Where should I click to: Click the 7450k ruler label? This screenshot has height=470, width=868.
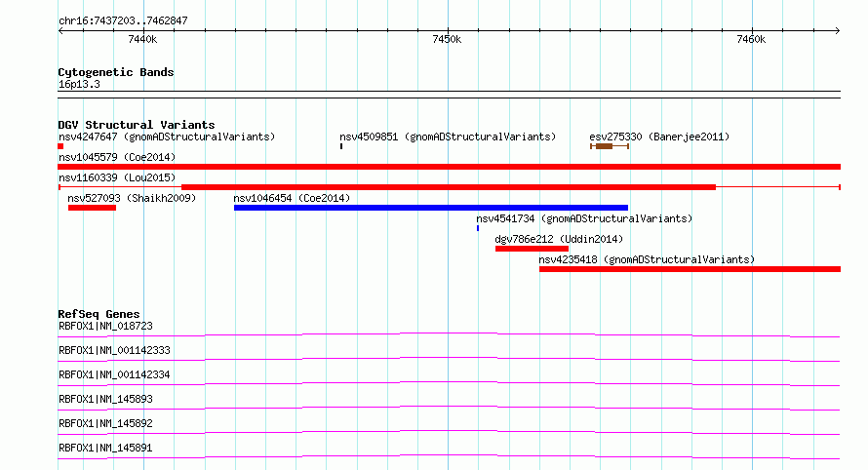pyautogui.click(x=447, y=39)
